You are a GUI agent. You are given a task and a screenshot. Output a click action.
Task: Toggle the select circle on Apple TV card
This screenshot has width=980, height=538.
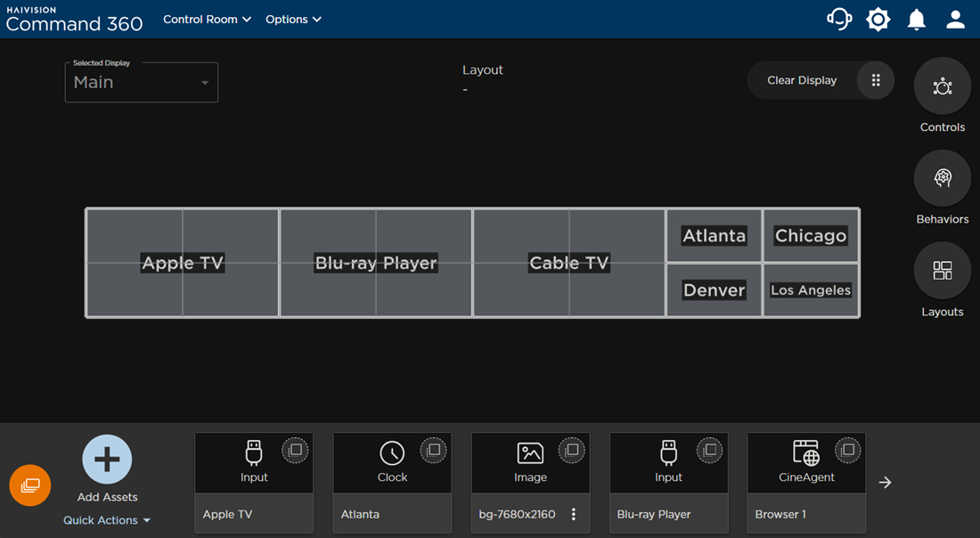point(295,450)
